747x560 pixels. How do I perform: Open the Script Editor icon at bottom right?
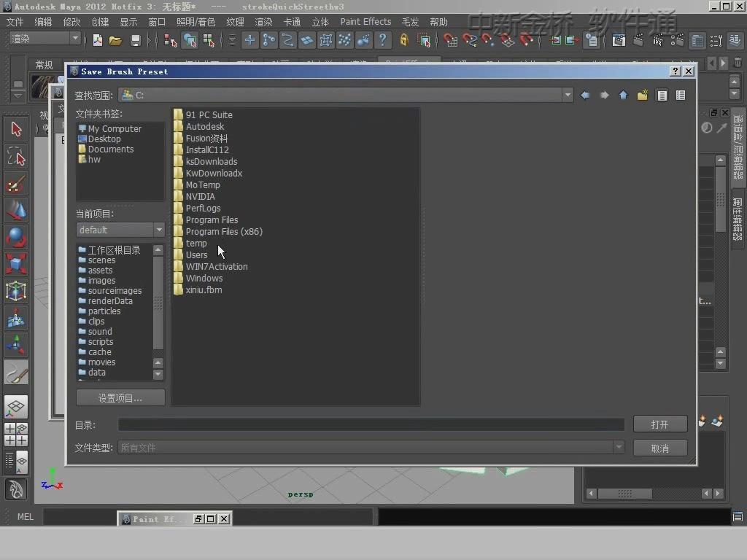pos(738,517)
